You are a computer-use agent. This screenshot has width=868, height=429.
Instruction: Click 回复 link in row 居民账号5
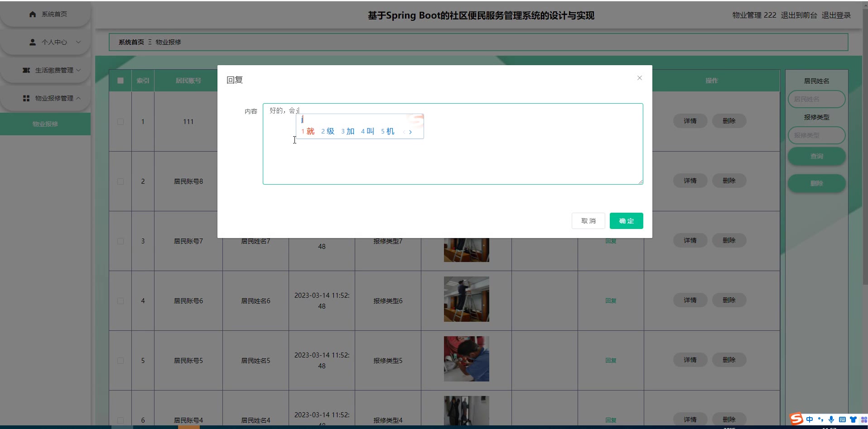611,361
